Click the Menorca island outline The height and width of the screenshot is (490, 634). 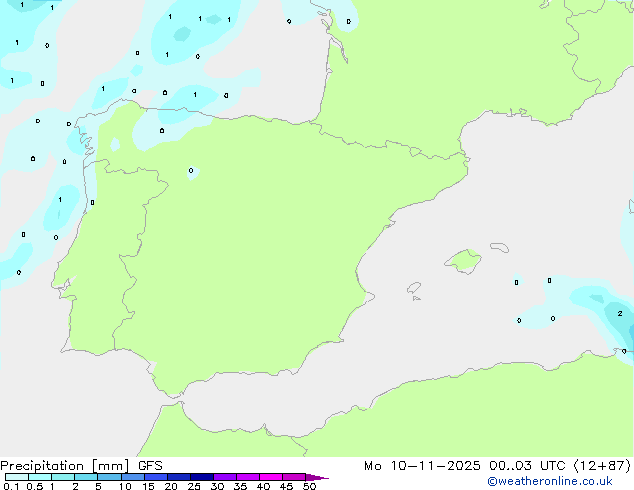click(499, 247)
